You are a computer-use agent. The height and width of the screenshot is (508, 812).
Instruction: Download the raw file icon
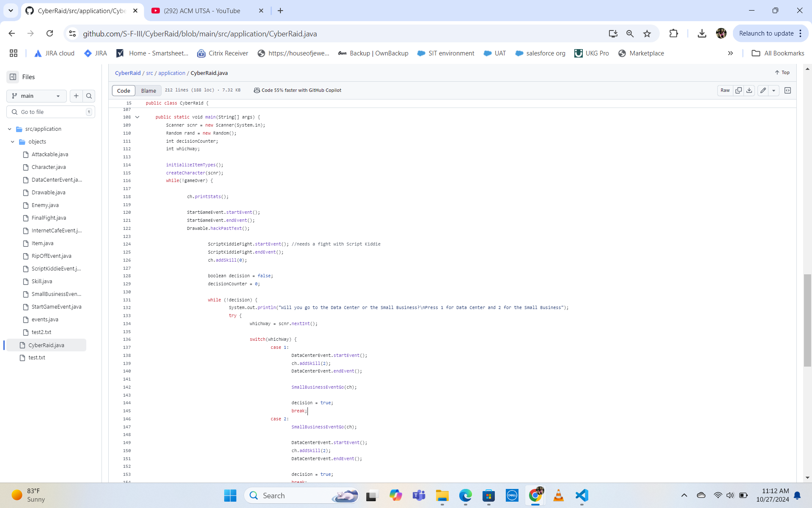coord(749,90)
